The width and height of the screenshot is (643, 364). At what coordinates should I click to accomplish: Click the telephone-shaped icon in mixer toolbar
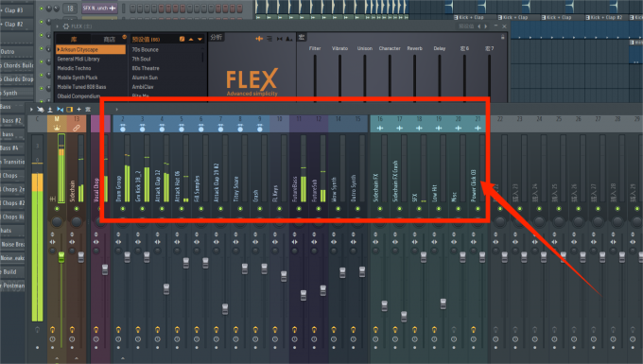[x=88, y=110]
